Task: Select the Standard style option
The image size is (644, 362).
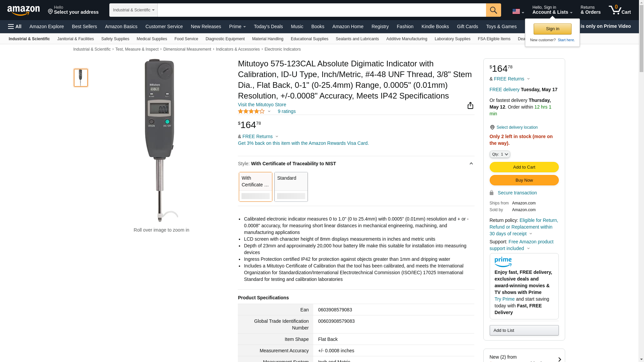Action: pyautogui.click(x=291, y=186)
